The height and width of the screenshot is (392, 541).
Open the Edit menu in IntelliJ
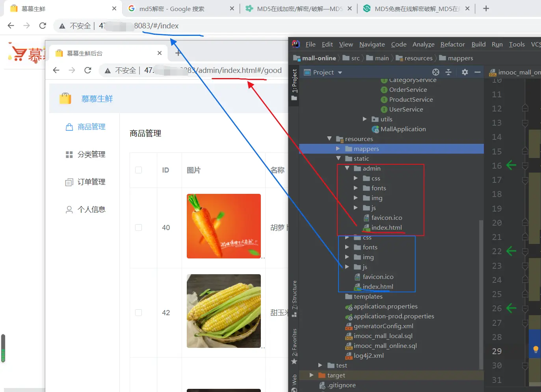(x=327, y=45)
